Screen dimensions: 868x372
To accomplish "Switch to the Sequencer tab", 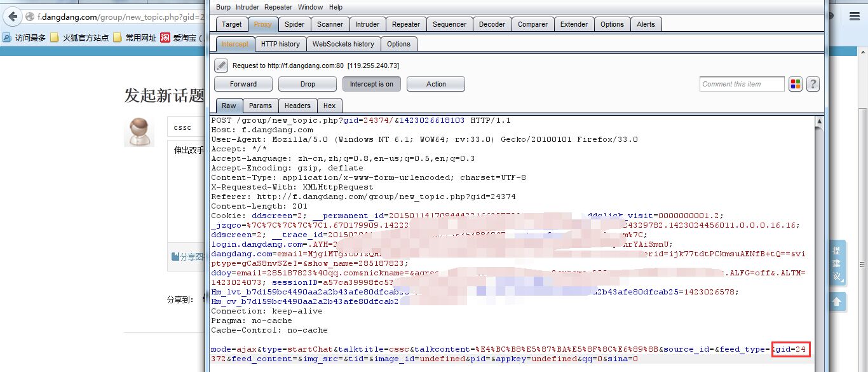I will (449, 24).
